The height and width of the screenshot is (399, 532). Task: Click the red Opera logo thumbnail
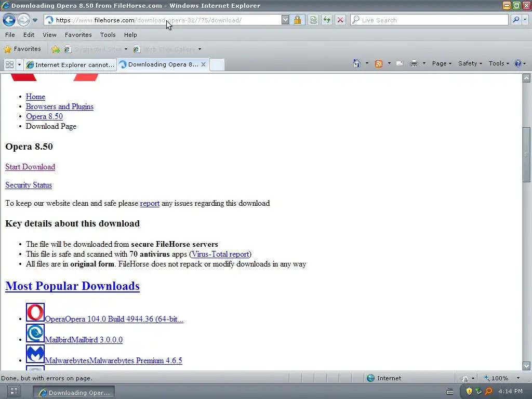[35, 312]
